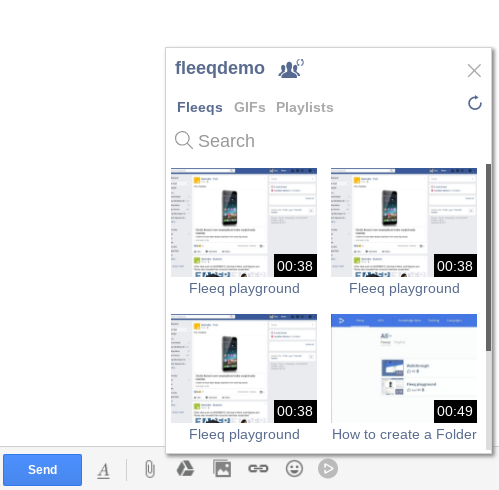Click the Fleeq play icon in toolbar

(x=328, y=469)
